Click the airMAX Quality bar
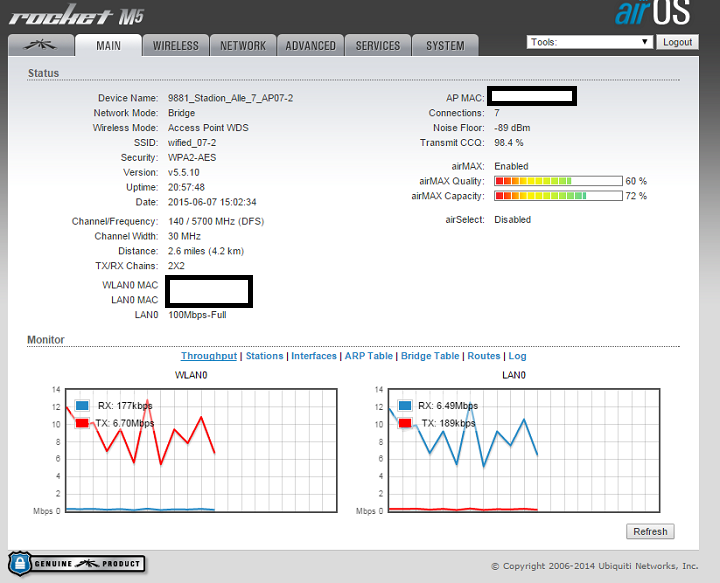 [x=558, y=181]
